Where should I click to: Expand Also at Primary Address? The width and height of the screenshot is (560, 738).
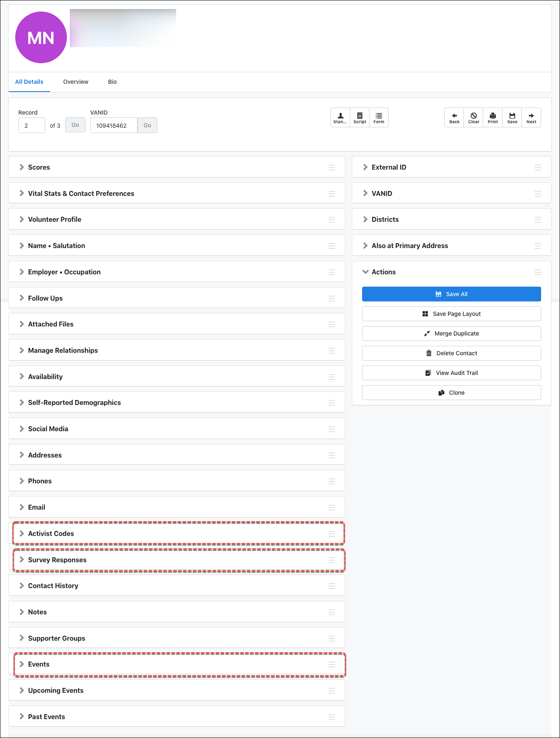coord(365,246)
